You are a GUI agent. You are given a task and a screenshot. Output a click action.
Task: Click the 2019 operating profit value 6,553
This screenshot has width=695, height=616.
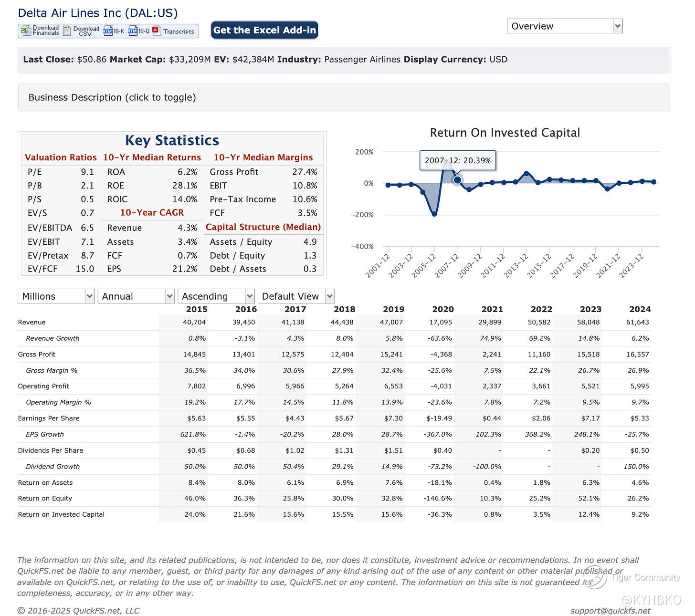[393, 386]
